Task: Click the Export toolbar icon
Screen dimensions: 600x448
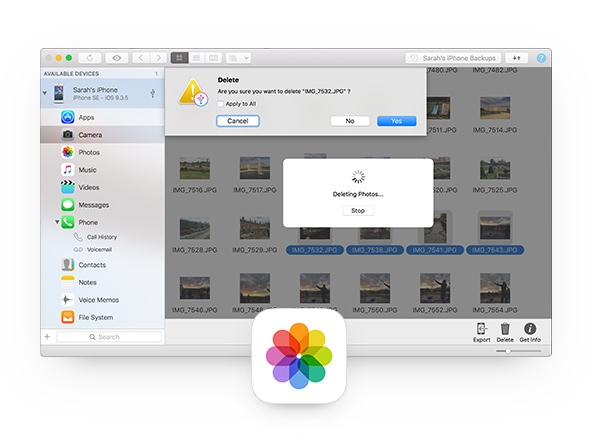Action: (x=481, y=332)
